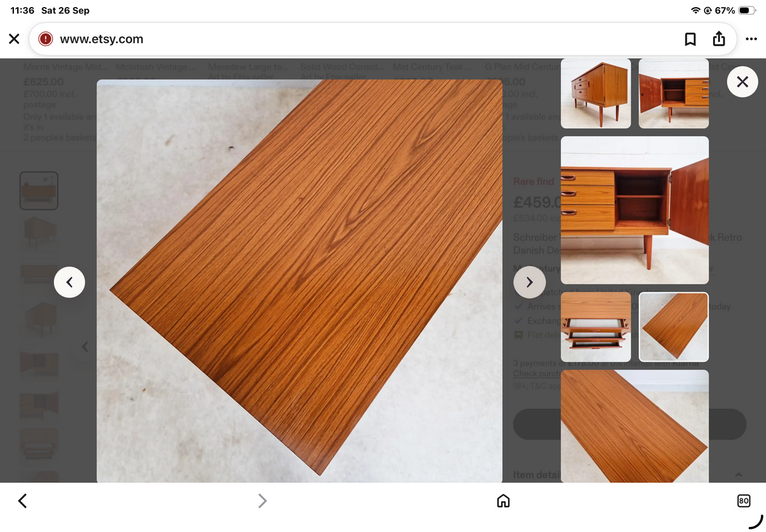Open the browser three-dots menu
The width and height of the screenshot is (766, 532).
click(x=751, y=39)
